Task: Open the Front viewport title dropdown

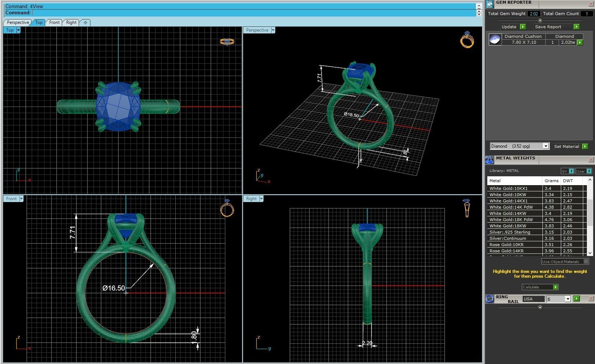Action: tap(21, 199)
